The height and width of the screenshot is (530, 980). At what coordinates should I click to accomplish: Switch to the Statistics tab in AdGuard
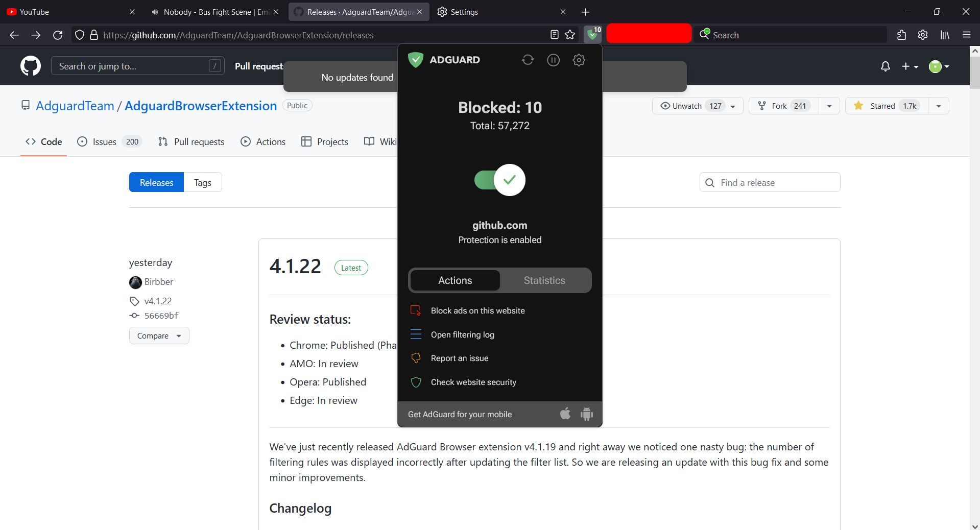click(544, 280)
